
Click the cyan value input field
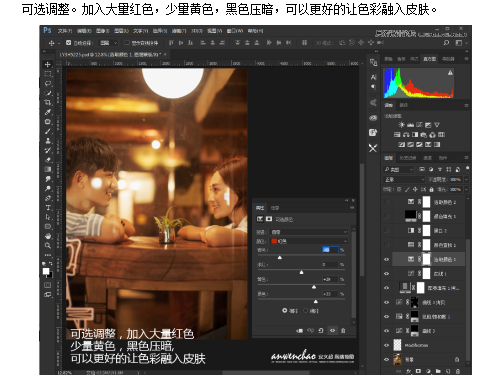coord(330,250)
